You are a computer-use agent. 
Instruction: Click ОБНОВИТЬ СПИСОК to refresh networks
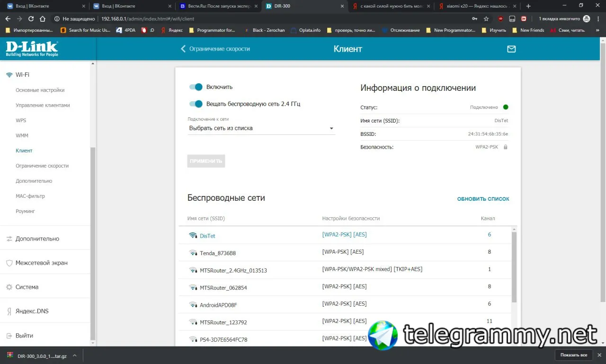483,199
